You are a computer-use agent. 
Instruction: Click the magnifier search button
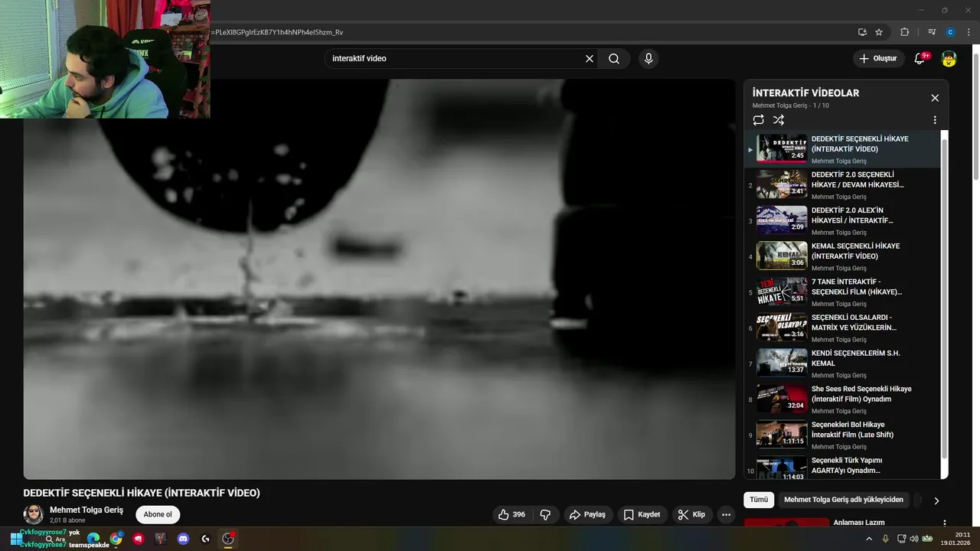coord(614,59)
